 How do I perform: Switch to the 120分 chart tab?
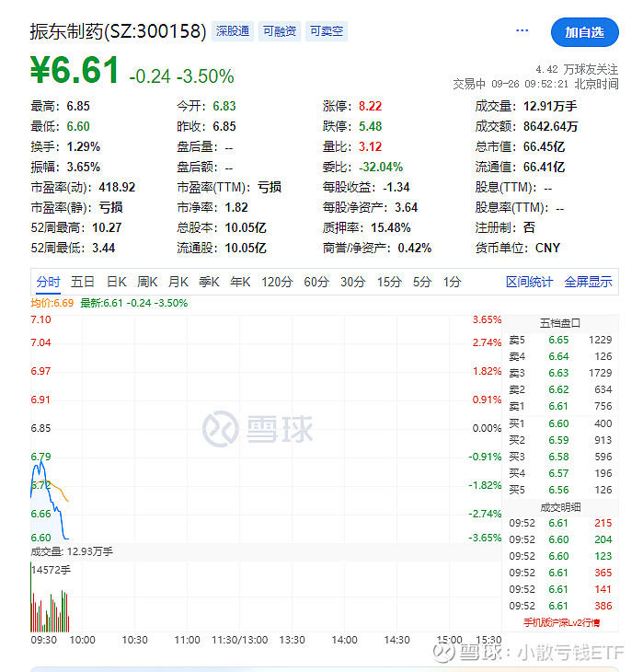pyautogui.click(x=277, y=282)
